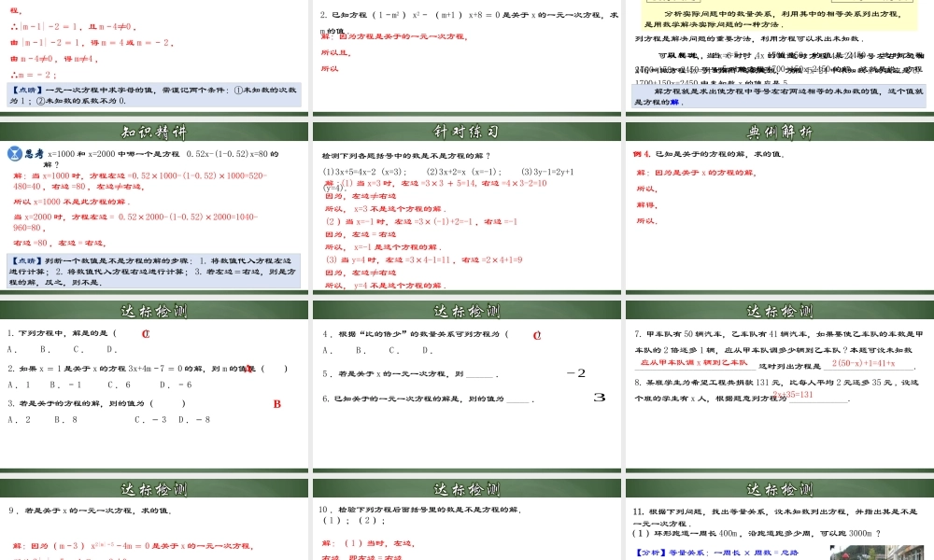Viewport: 934px width, 560px height.
Task: Click red answer C next to question 1
Action: click(146, 334)
